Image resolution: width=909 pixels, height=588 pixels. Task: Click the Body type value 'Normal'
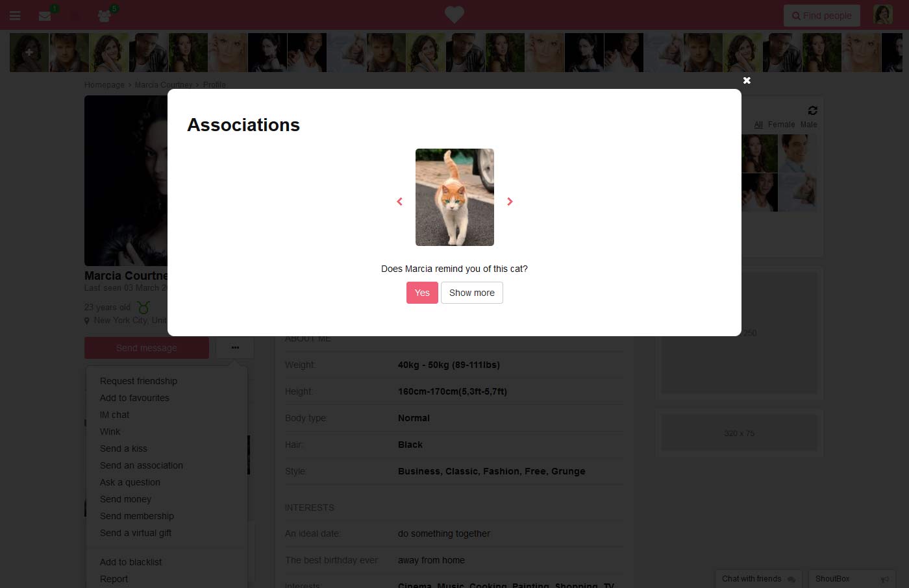[x=414, y=418]
